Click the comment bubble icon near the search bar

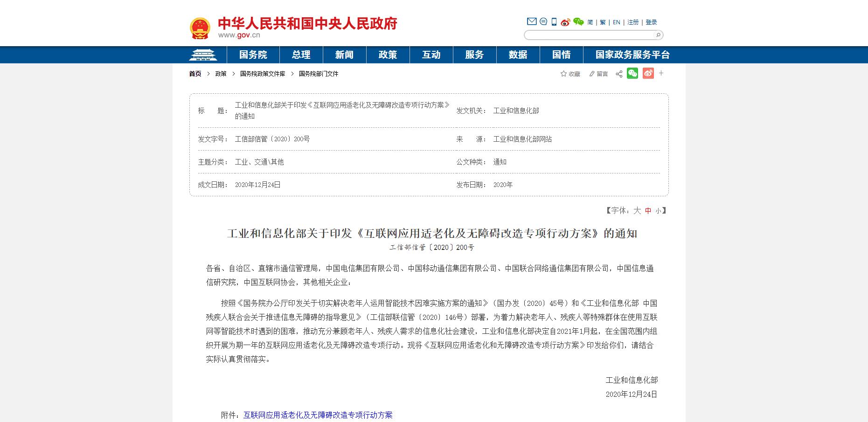coord(542,21)
